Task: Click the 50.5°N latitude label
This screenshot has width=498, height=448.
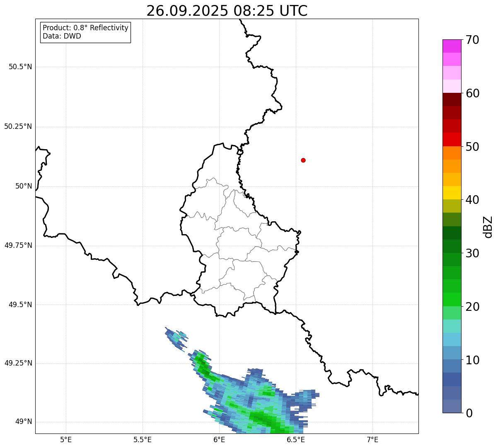Action: 20,67
